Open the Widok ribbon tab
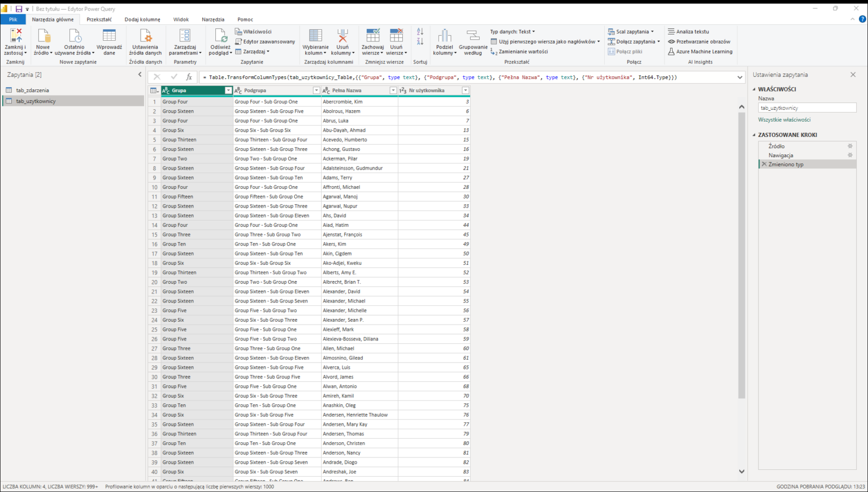 coord(181,19)
